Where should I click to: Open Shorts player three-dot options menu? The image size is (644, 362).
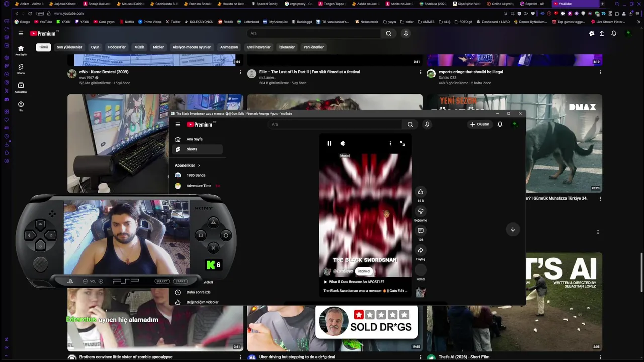tap(390, 143)
